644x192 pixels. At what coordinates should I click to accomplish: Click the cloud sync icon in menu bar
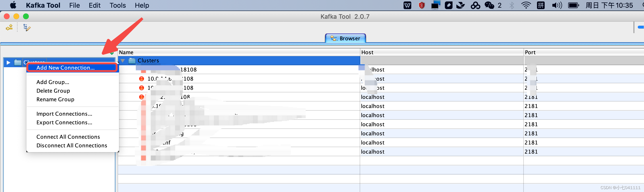475,5
